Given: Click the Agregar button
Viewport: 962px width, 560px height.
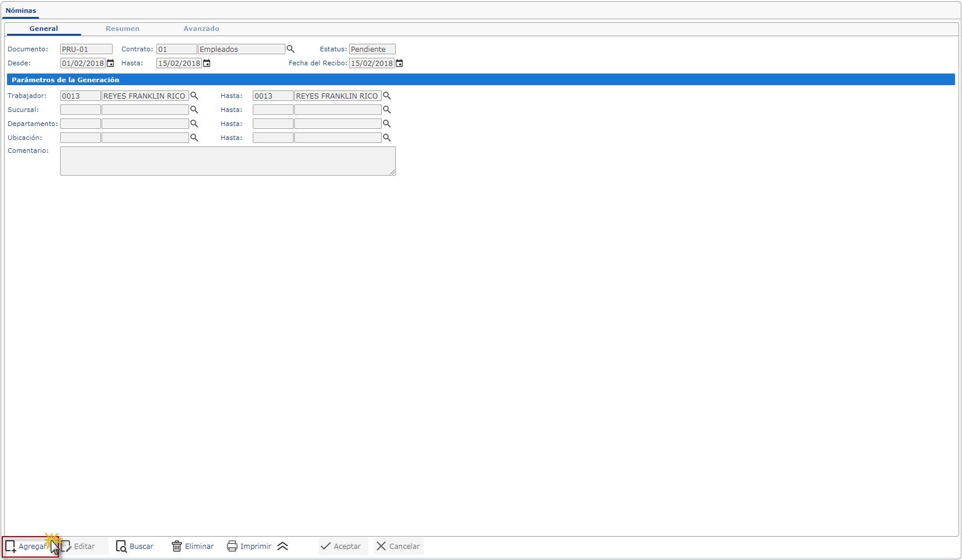Looking at the screenshot, I should pyautogui.click(x=30, y=547).
